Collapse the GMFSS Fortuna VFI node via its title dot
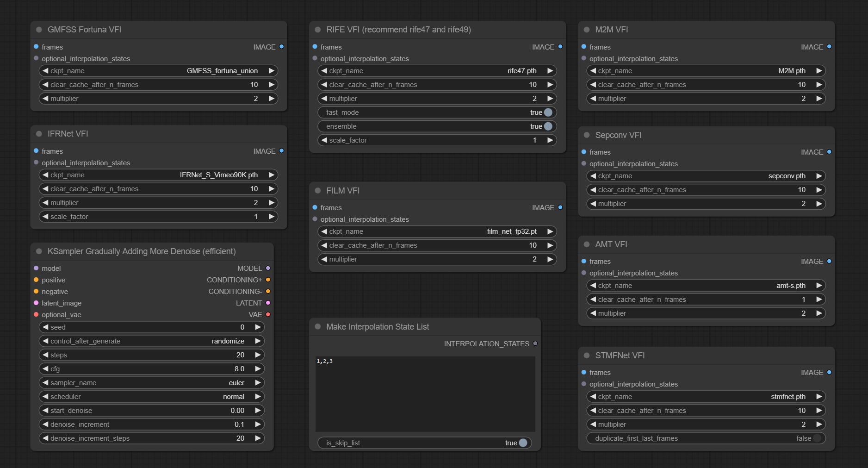This screenshot has width=868, height=468. 39,30
